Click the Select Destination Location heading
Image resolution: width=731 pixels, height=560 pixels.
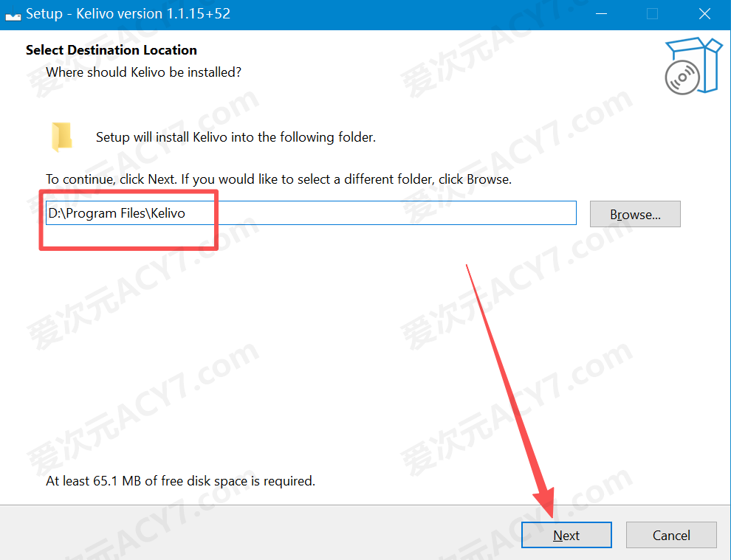pyautogui.click(x=111, y=50)
